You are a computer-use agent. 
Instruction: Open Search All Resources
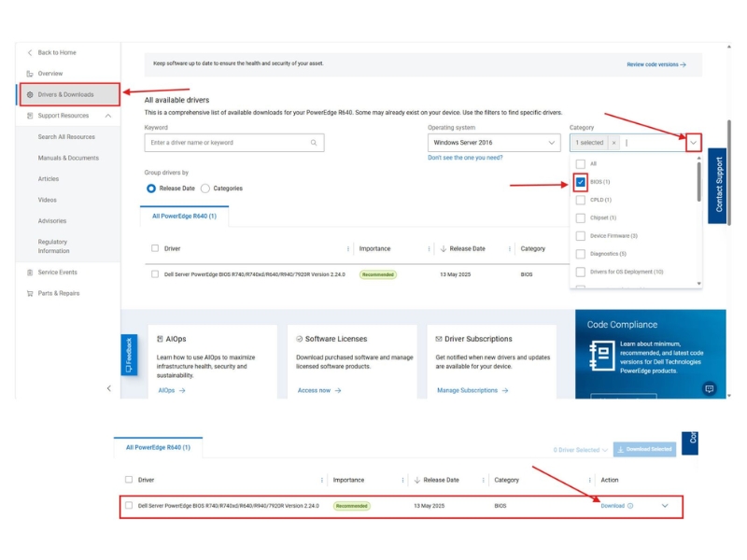(66, 136)
